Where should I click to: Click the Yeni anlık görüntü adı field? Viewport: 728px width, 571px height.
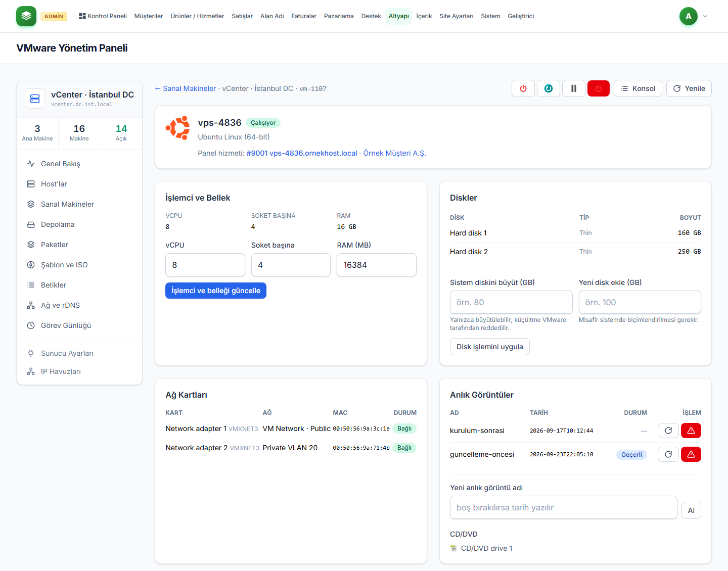[564, 507]
